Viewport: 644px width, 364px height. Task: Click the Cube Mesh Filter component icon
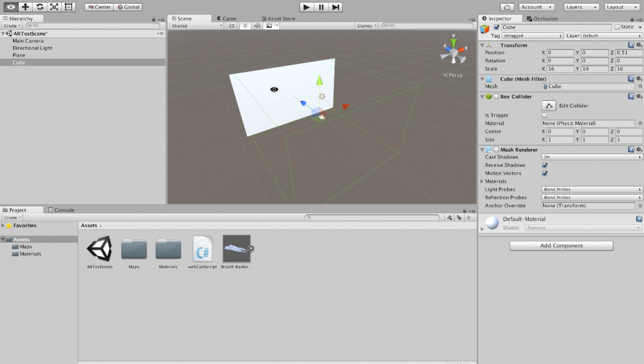488,79
